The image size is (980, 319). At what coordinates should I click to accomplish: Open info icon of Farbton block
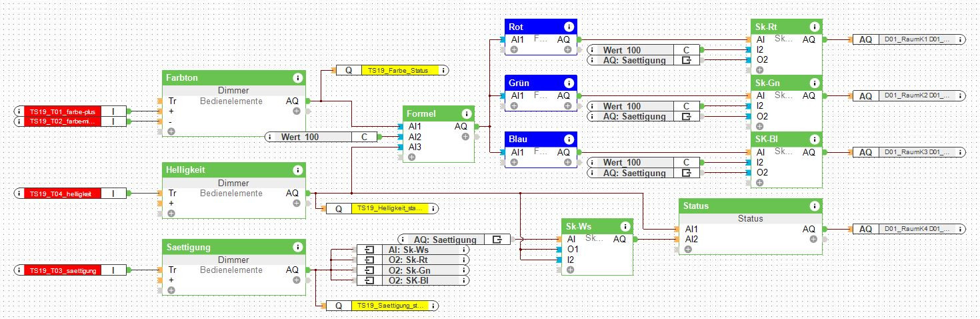pyautogui.click(x=297, y=78)
